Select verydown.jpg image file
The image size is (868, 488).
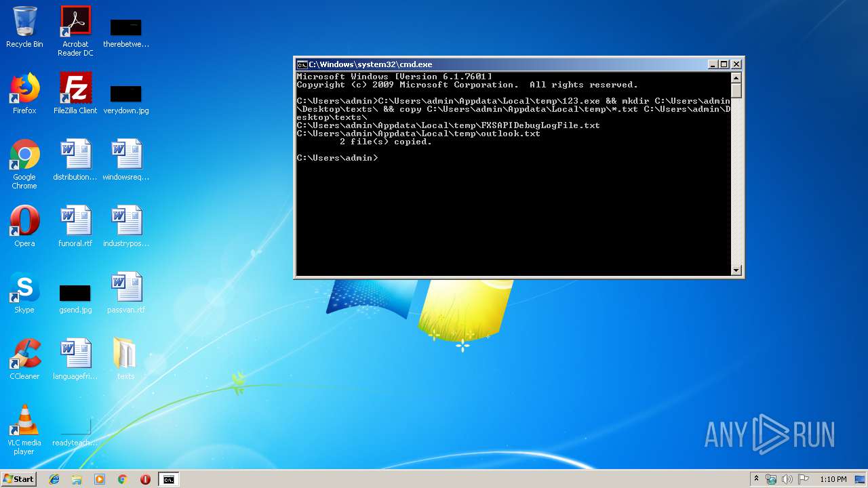[x=126, y=99]
